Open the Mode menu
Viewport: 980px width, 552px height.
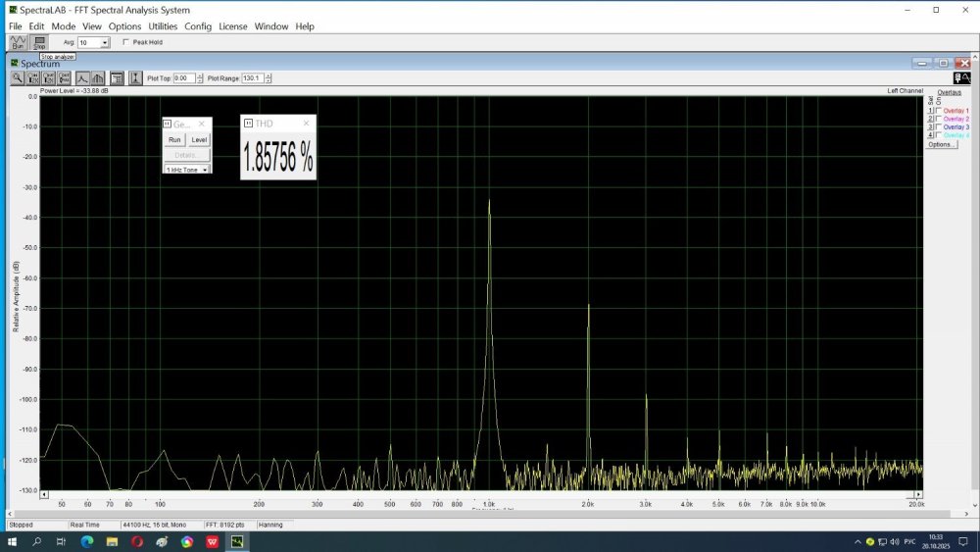(x=63, y=26)
